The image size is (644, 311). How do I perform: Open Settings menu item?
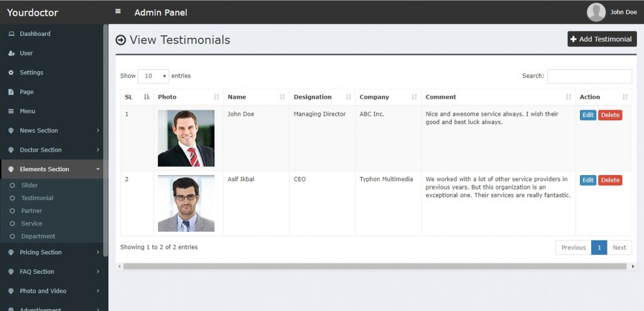tap(52, 72)
